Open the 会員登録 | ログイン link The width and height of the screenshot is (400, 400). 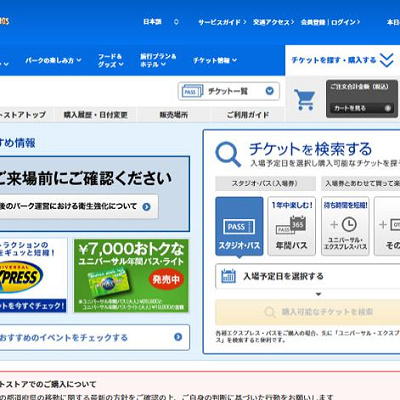point(330,22)
